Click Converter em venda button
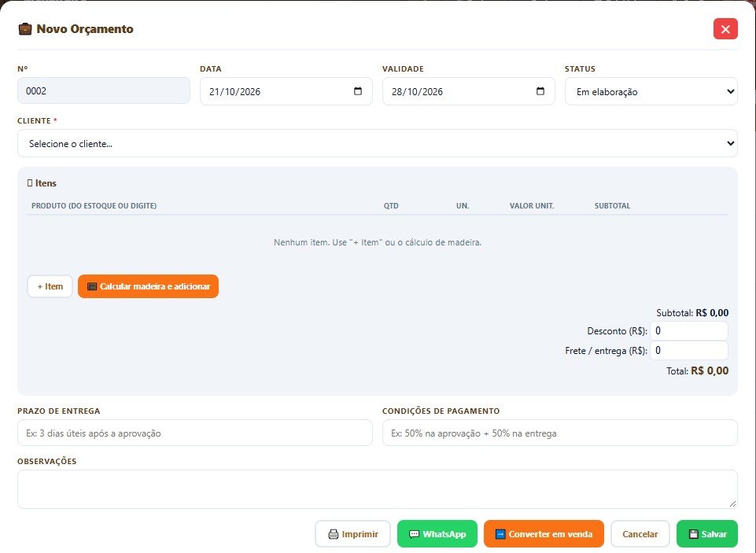 click(x=544, y=534)
